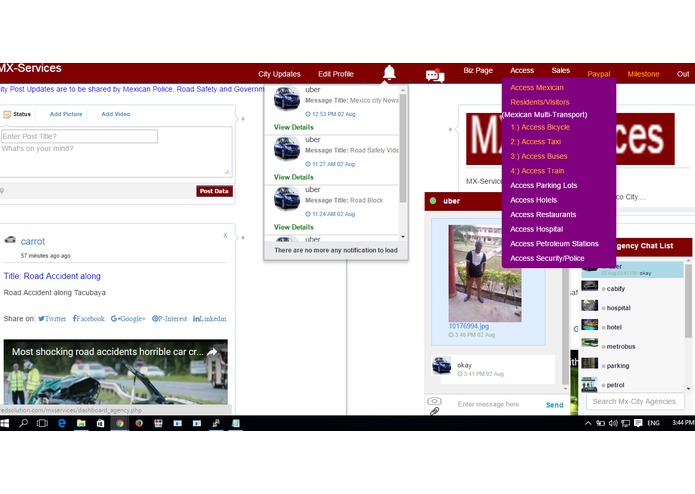Click the volume speaker tray icon
Viewport: 695px width, 494px height.
click(613, 423)
